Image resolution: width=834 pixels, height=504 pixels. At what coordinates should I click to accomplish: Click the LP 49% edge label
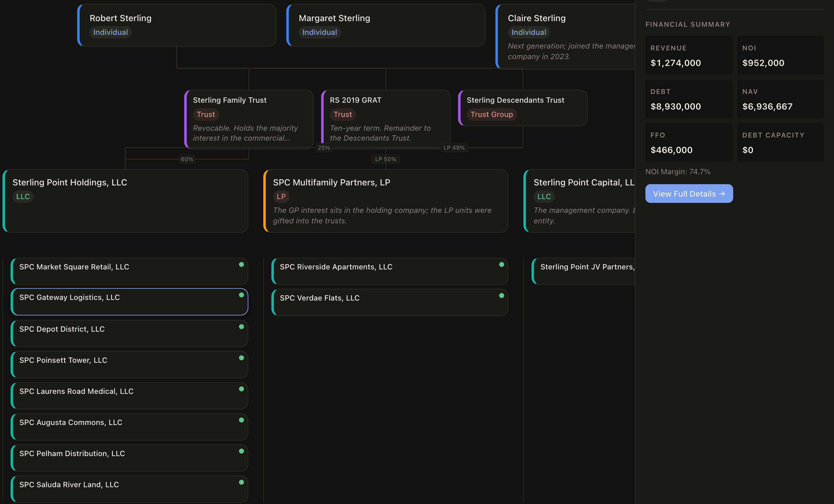454,147
